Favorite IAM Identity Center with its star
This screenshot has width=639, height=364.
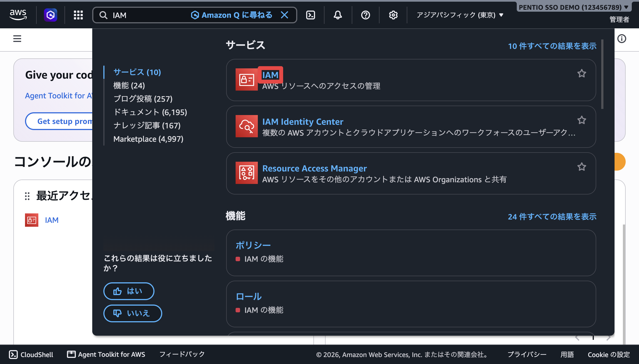582,120
